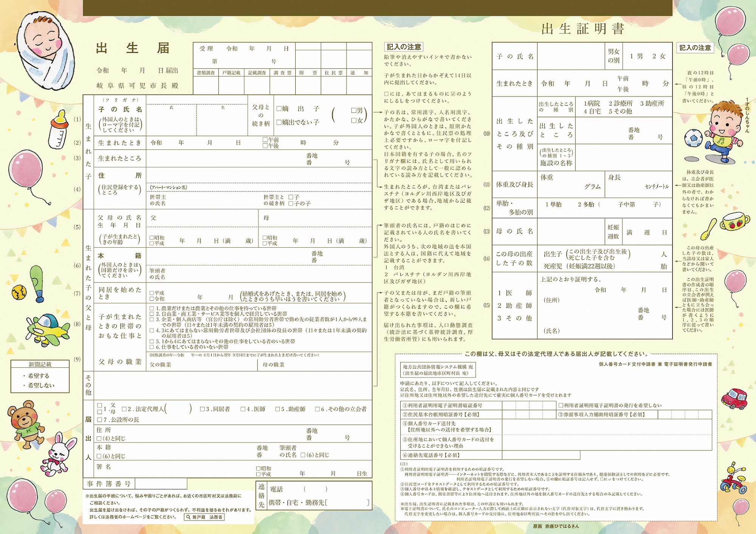Tick the 午後 checkbox in 生まれたとき row
This screenshot has height=534, width=756.
(265, 146)
